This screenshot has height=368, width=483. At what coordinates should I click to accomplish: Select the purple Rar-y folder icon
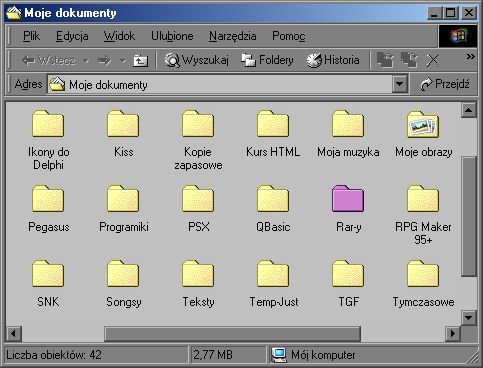[348, 199]
